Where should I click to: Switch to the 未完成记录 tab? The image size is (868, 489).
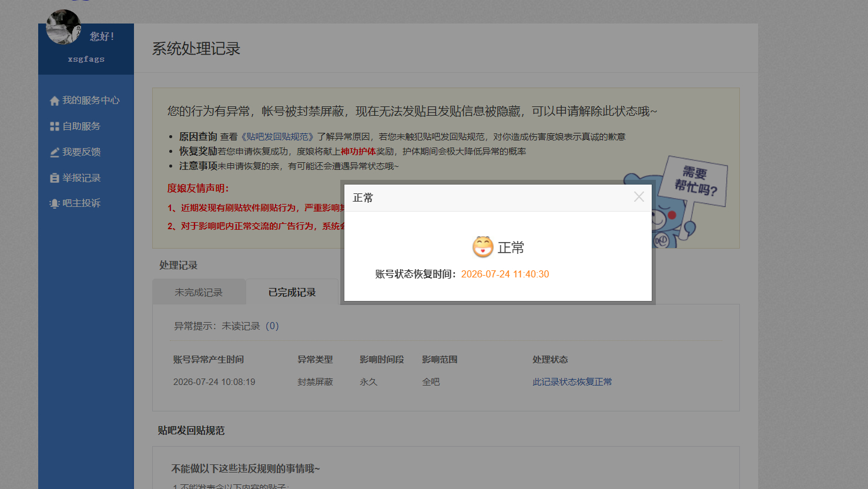(x=199, y=292)
